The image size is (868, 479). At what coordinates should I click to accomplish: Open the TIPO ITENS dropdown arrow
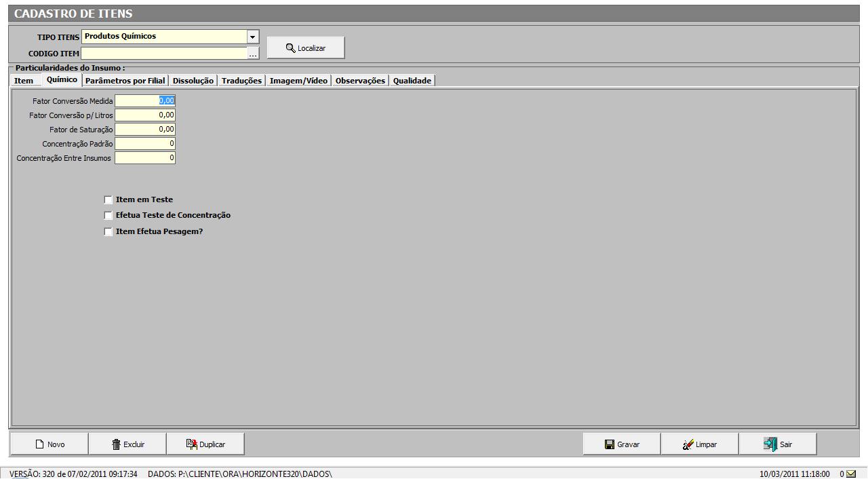pos(253,37)
